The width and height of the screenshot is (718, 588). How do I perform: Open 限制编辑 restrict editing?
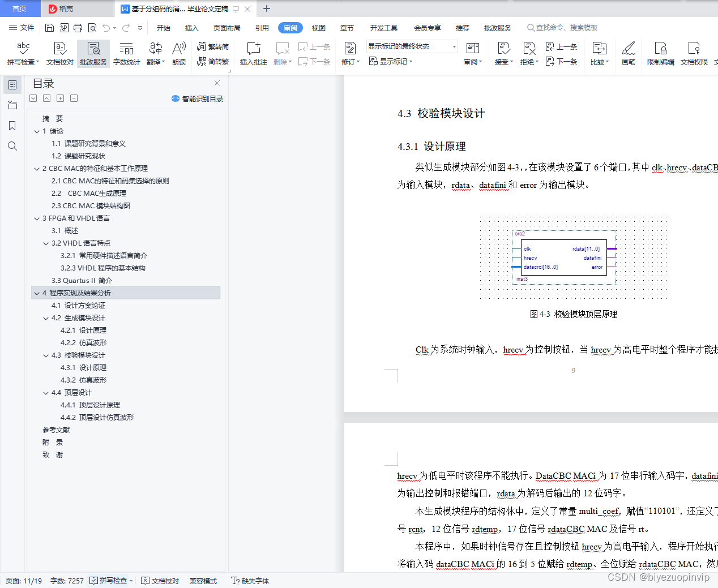point(661,54)
